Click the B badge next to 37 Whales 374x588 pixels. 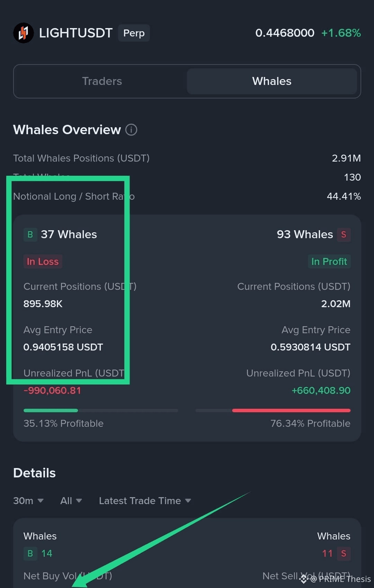point(30,234)
